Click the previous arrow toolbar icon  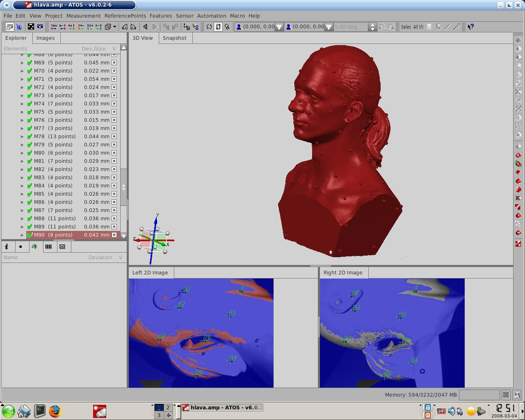(145, 27)
